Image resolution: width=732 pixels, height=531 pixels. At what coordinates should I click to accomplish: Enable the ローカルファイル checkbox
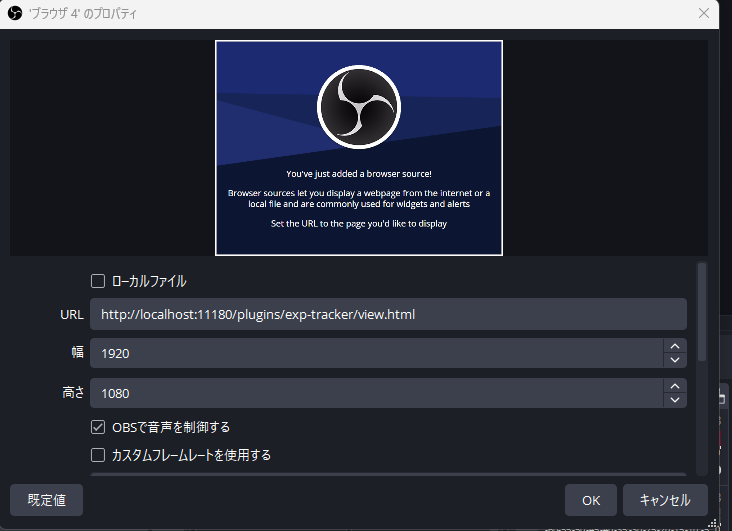pos(98,281)
